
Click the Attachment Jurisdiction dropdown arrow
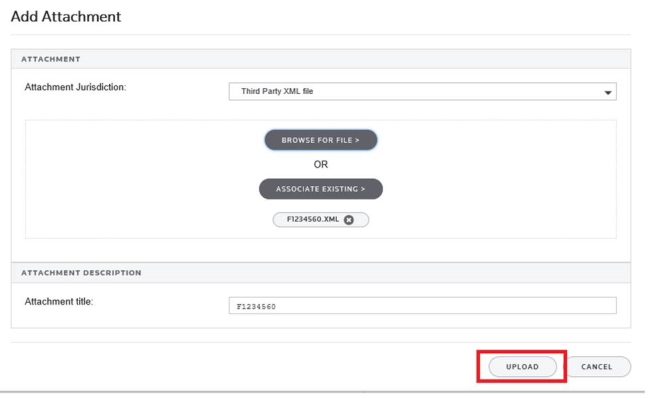[608, 93]
